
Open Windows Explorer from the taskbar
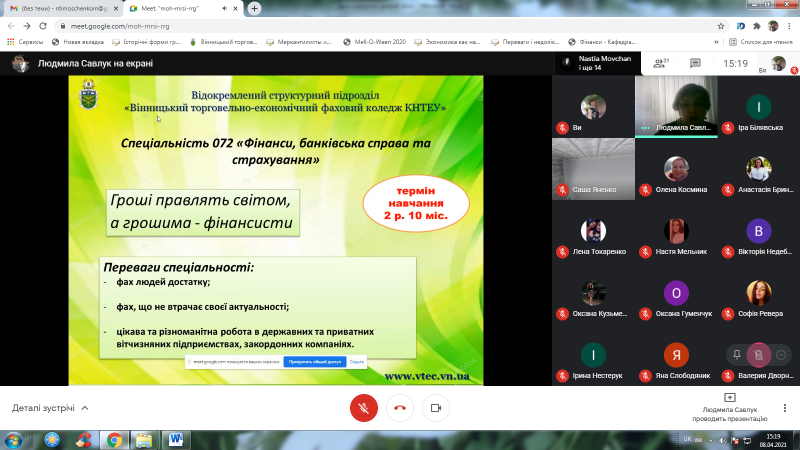click(144, 440)
